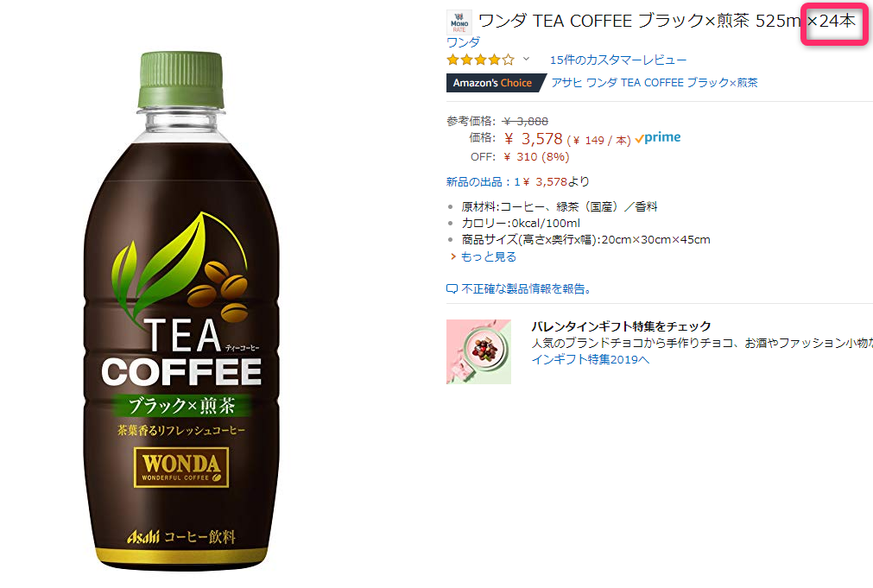Image resolution: width=873 pixels, height=588 pixels.
Task: Click the prime checkmark logo
Action: [x=657, y=137]
